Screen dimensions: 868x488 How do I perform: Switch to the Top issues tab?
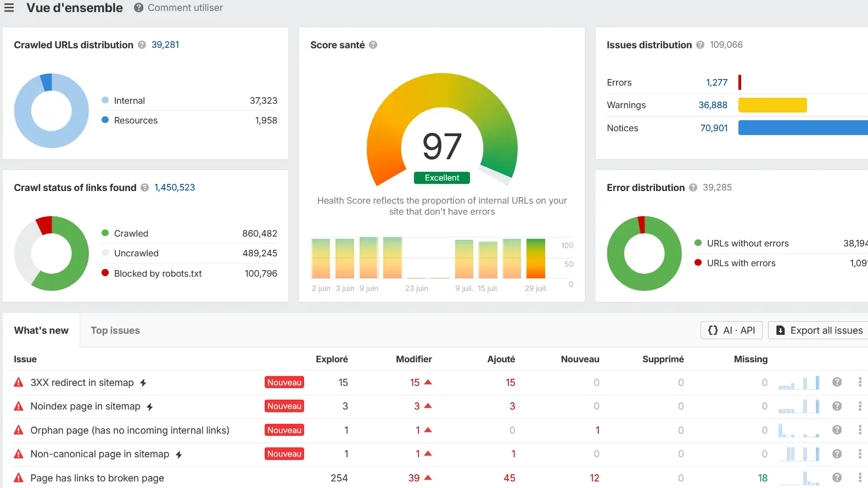[115, 330]
